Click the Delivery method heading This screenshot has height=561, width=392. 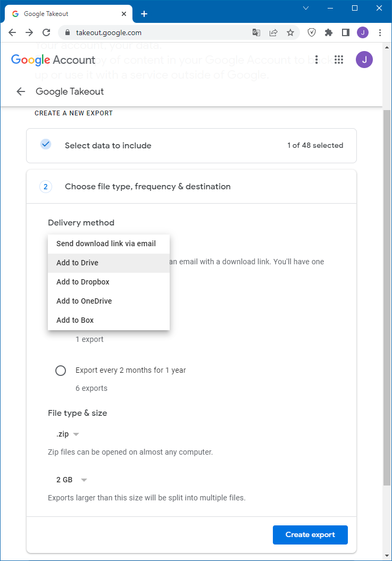pos(81,223)
